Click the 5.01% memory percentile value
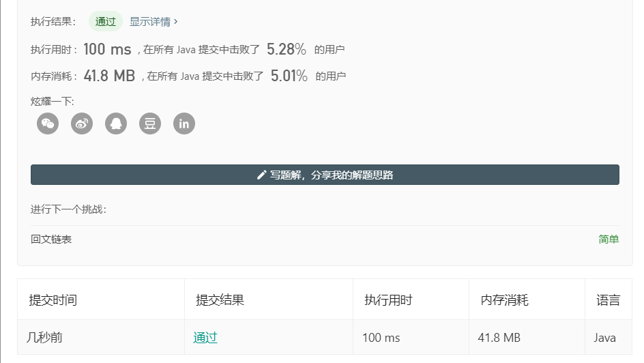 pyautogui.click(x=289, y=76)
